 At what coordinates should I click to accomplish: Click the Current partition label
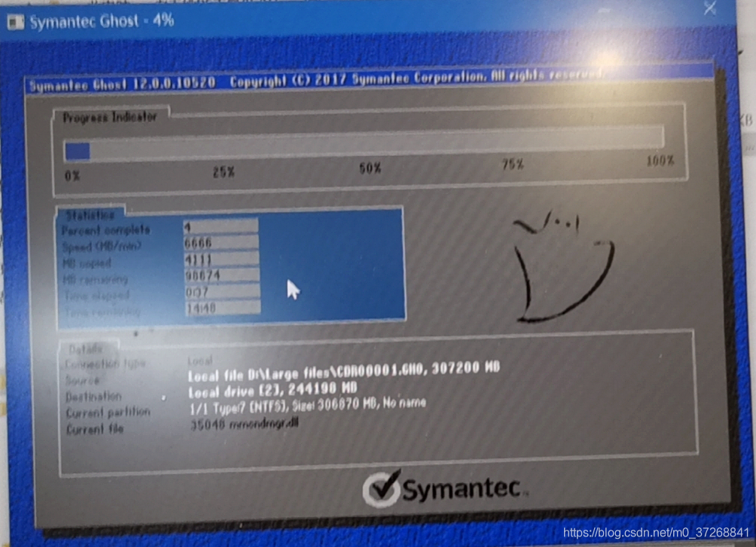pyautogui.click(x=108, y=413)
